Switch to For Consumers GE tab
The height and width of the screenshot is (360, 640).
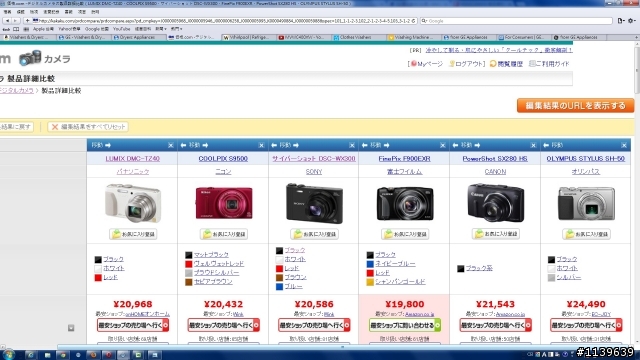pyautogui.click(x=524, y=37)
